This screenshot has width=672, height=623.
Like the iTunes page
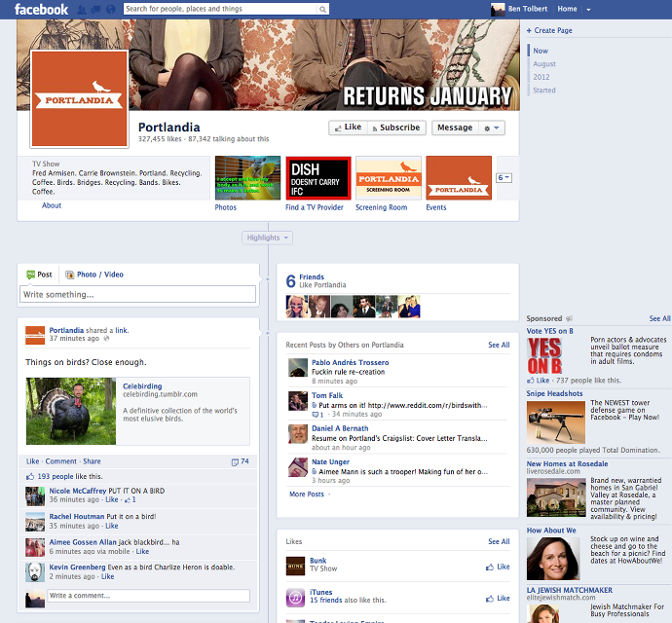(x=498, y=599)
